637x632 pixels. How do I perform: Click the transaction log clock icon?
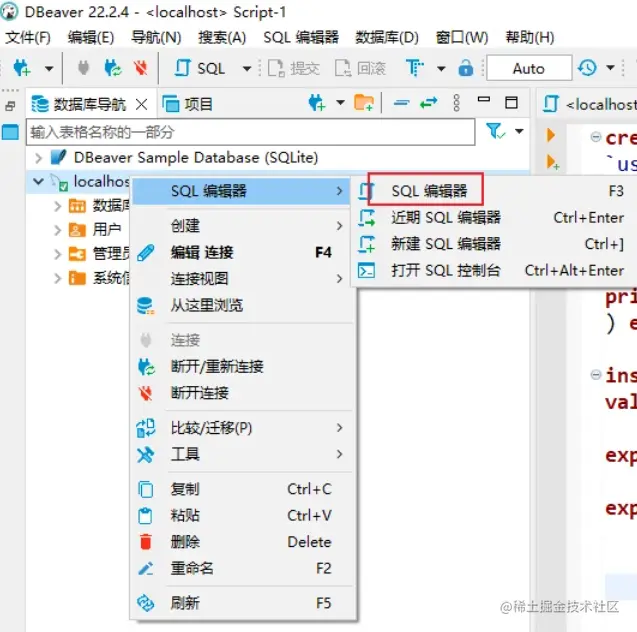coord(587,68)
